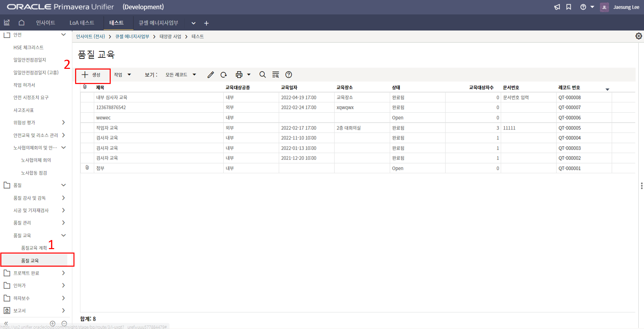Click the 생성 create button
Viewport: 644px width, 329px height.
(x=92, y=75)
